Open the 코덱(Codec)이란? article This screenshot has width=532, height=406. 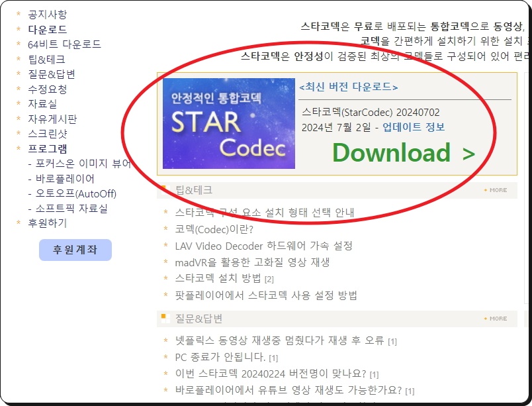tap(214, 229)
